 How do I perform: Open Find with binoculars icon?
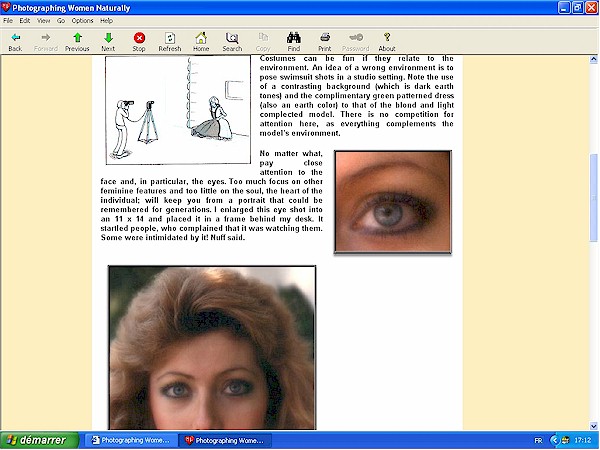294,38
